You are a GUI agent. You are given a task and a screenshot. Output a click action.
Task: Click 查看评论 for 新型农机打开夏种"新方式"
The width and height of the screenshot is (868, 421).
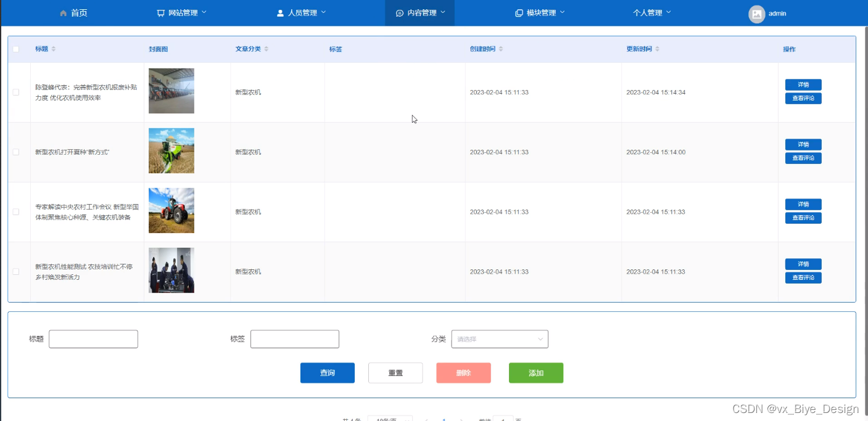803,158
